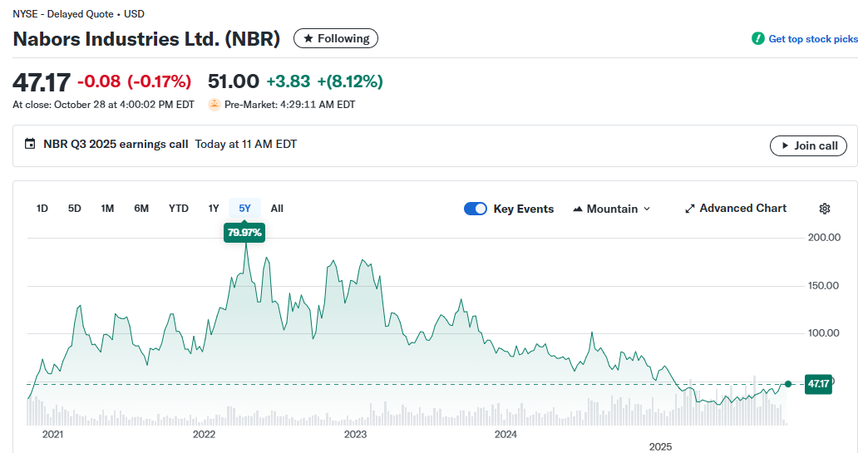The height and width of the screenshot is (453, 868).
Task: Open the Get top stock picks link
Action: coord(812,39)
